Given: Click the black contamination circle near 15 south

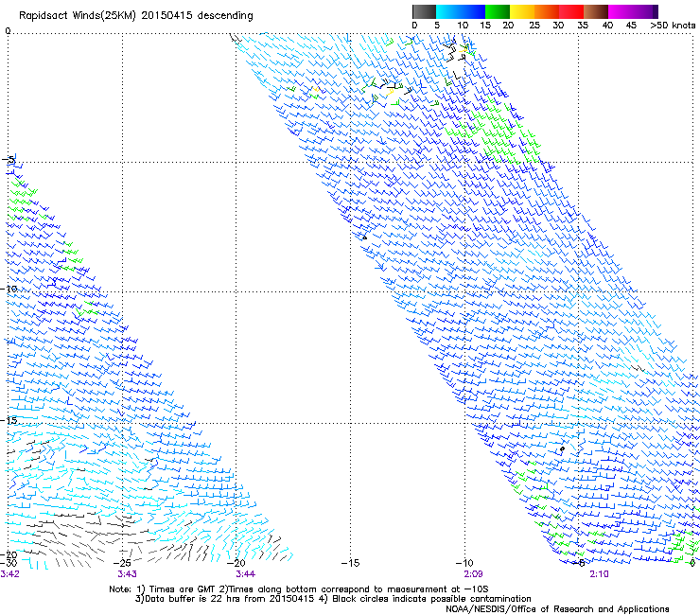Looking at the screenshot, I should point(562,448).
